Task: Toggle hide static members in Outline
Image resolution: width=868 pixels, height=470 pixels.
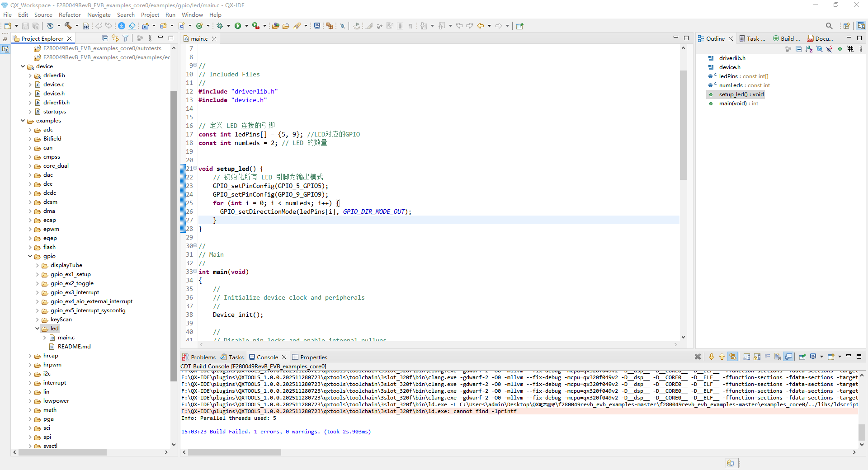Action: (830, 49)
